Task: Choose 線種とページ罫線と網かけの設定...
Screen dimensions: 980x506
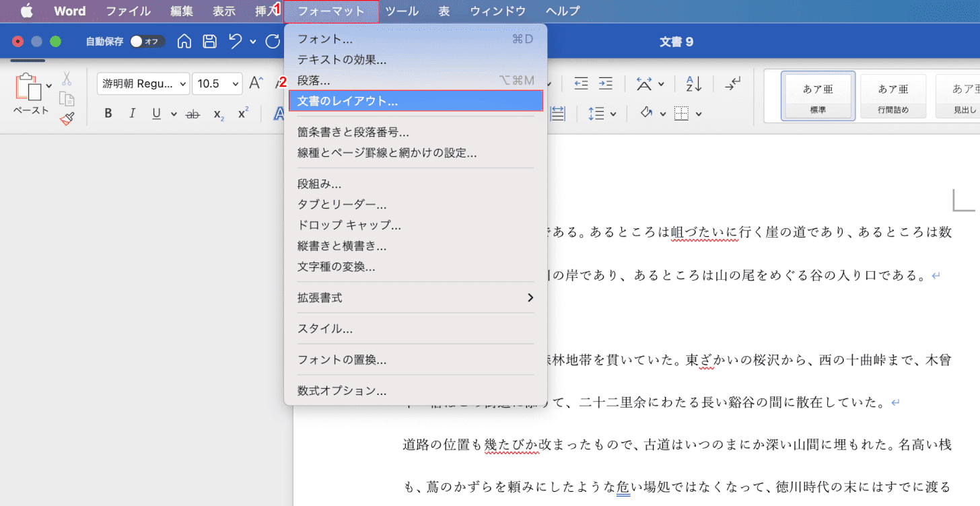Action: pyautogui.click(x=416, y=153)
